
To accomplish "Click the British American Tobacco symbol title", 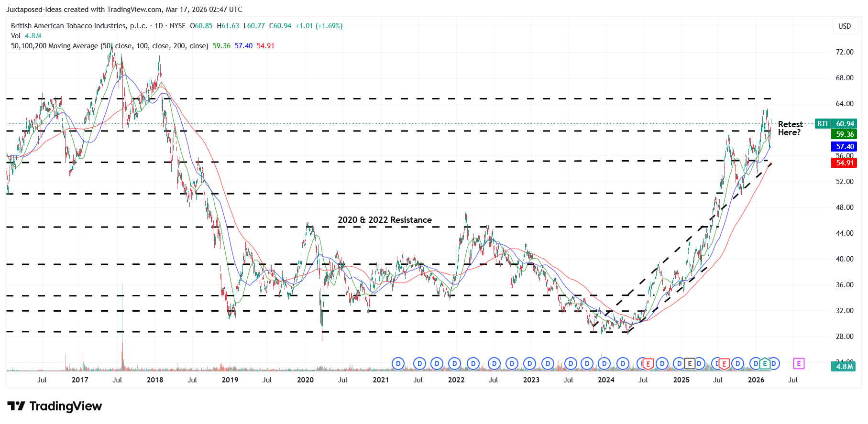I will 79,26.
